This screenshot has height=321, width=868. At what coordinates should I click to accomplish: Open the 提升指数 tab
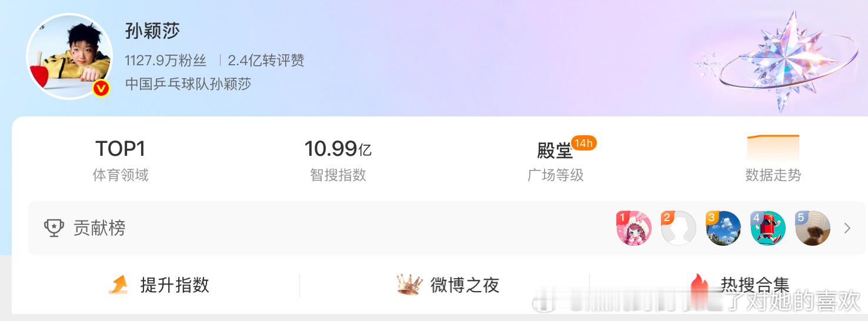159,285
